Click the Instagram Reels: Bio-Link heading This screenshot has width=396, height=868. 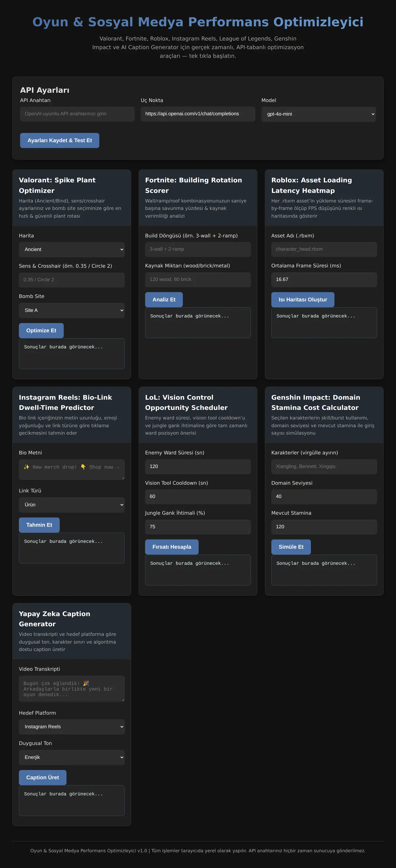pos(65,402)
